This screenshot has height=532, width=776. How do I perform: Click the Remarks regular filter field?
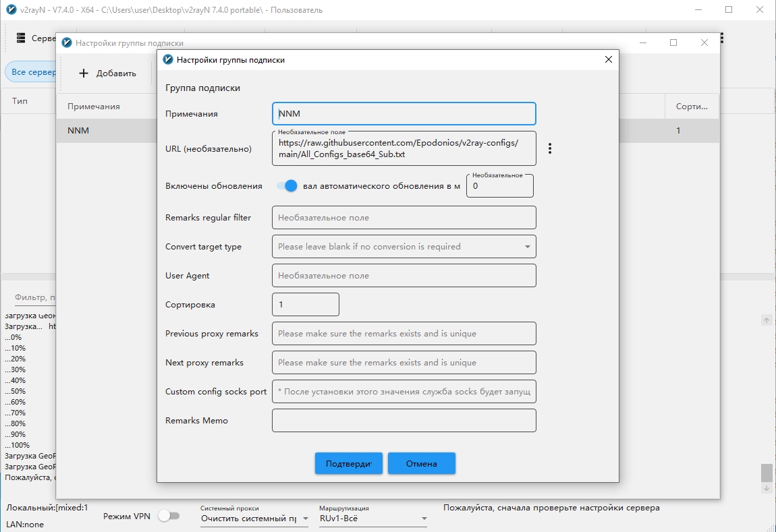pos(404,218)
